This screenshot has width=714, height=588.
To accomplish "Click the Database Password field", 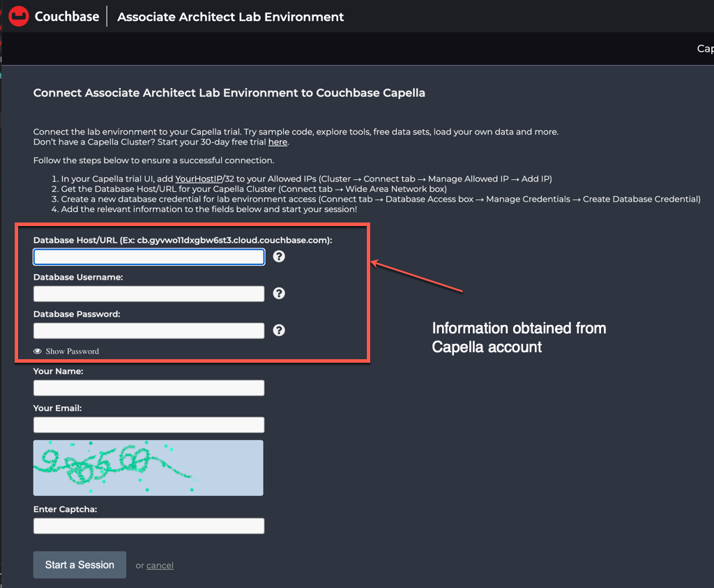I will pyautogui.click(x=149, y=331).
